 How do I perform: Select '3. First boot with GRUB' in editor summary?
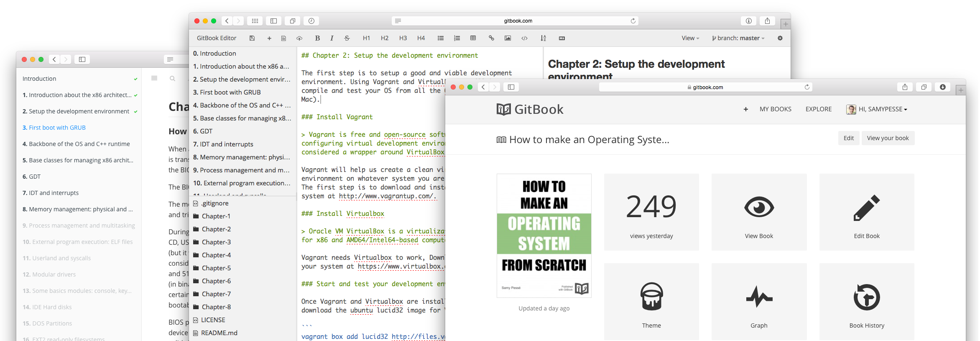pyautogui.click(x=227, y=92)
